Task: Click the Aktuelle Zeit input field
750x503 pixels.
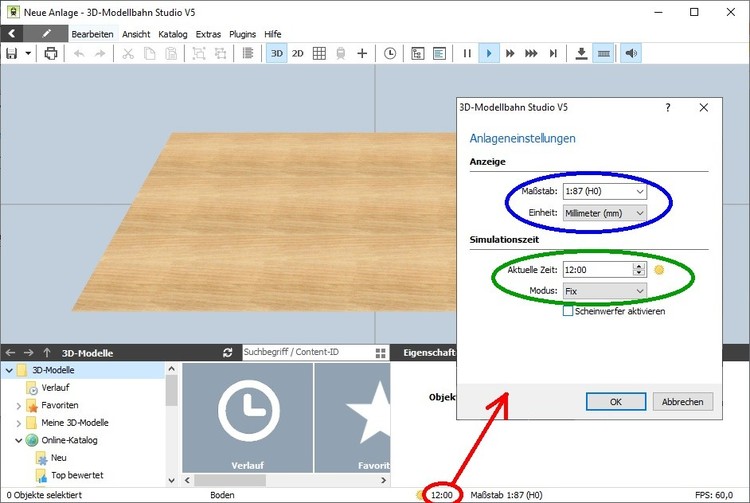Action: [x=598, y=270]
